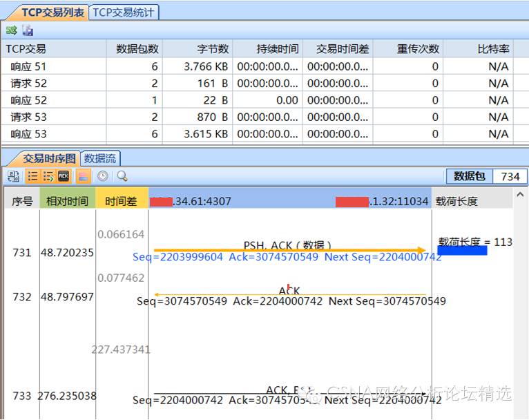Select packet 733 in the timing diagram
This screenshot has width=529, height=420.
(22, 395)
